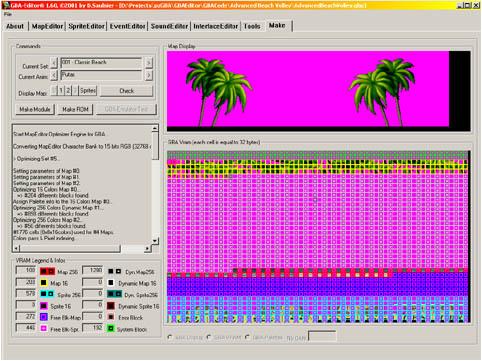Click the magenta Sprite 16 legend icon
Viewport: 482px width, 361px height.
44,306
